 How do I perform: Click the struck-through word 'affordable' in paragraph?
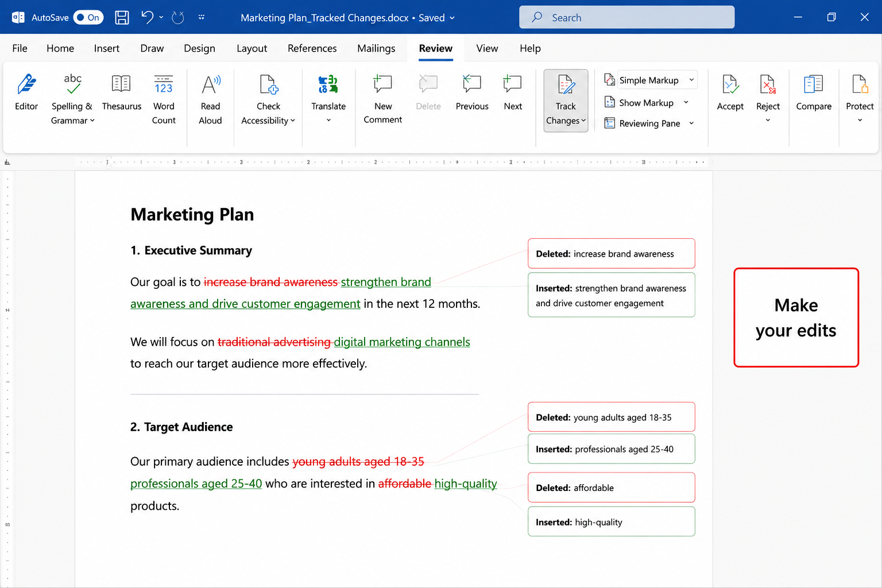click(x=405, y=484)
